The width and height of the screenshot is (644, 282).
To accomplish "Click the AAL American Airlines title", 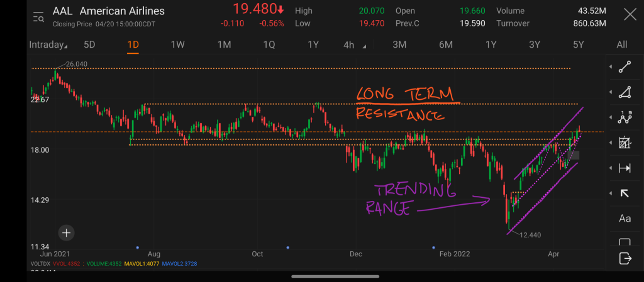I will pos(108,11).
